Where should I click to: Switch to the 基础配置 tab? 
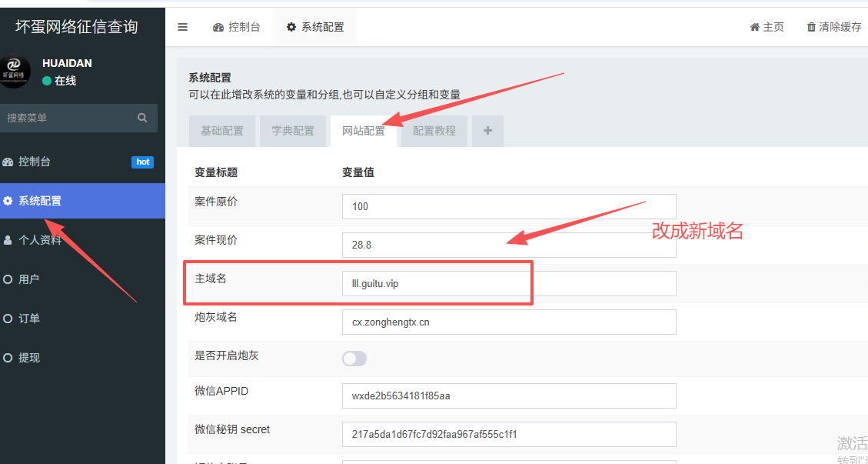222,131
